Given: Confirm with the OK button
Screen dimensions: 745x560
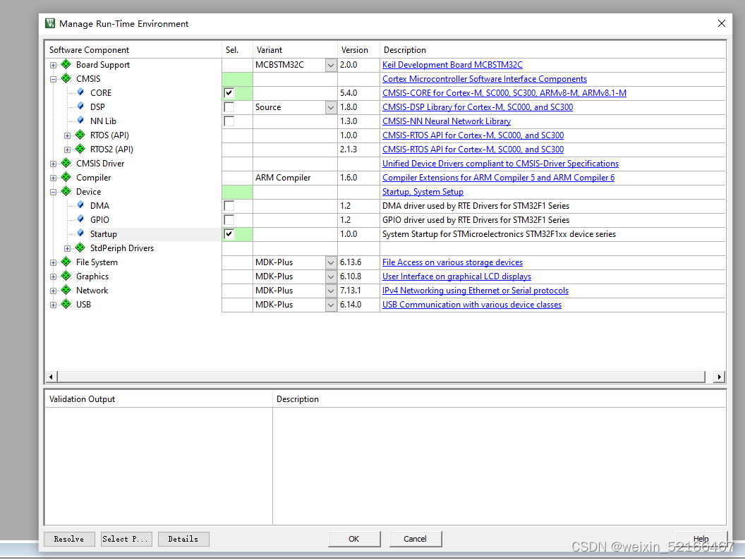Looking at the screenshot, I should (354, 539).
